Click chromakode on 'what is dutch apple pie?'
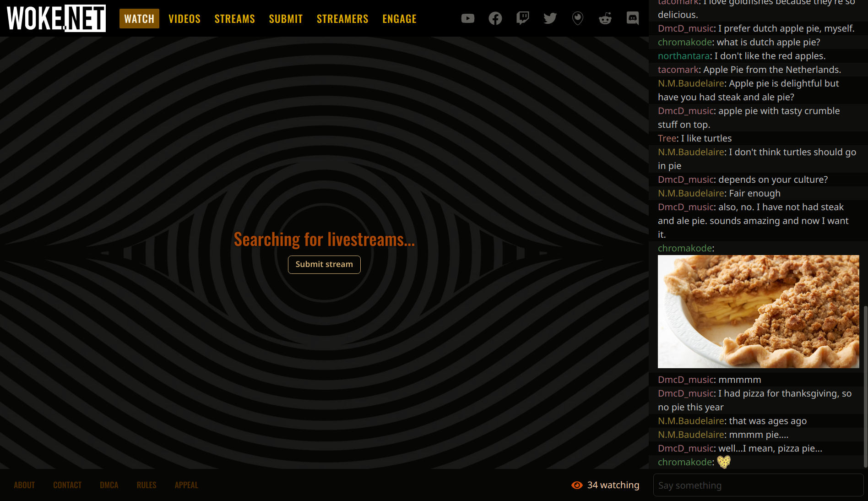The image size is (868, 501). click(684, 42)
